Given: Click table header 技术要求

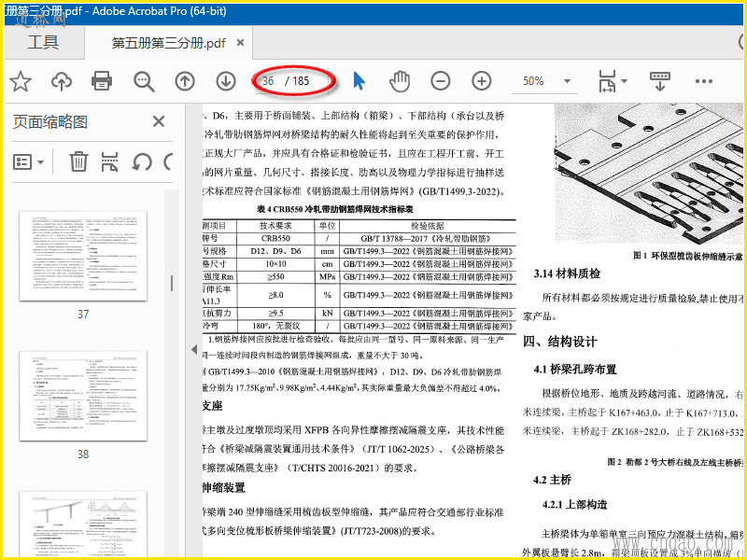Looking at the screenshot, I should (275, 226).
